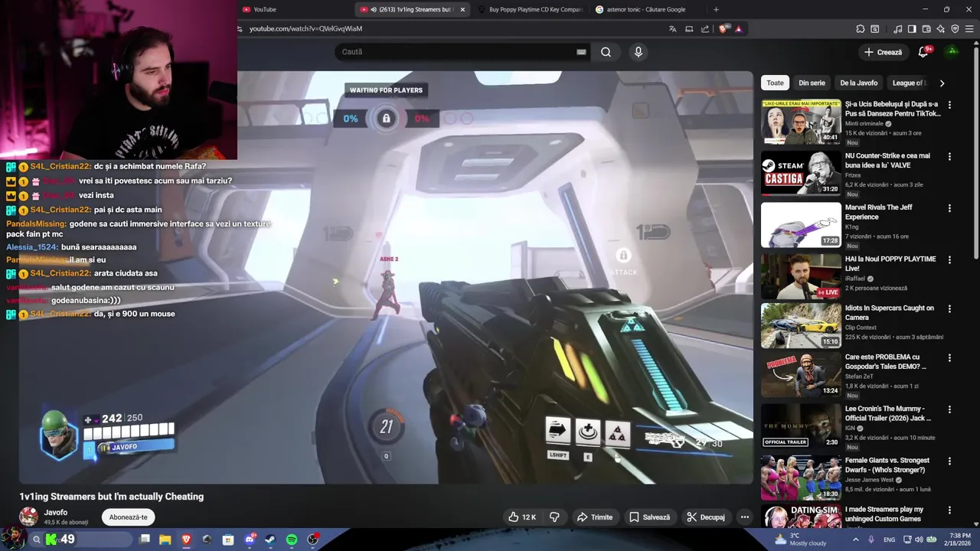The image size is (980, 551).
Task: Open options menu for Minti criminale video
Action: click(x=949, y=105)
